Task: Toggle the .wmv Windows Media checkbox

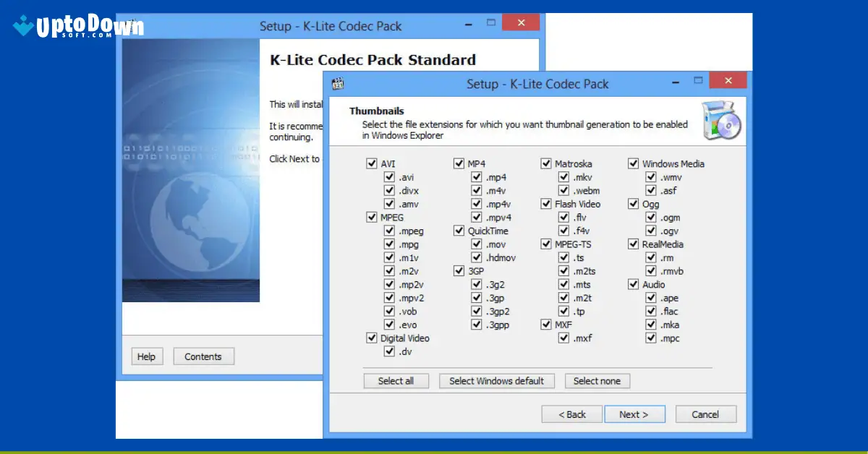Action: [x=650, y=176]
